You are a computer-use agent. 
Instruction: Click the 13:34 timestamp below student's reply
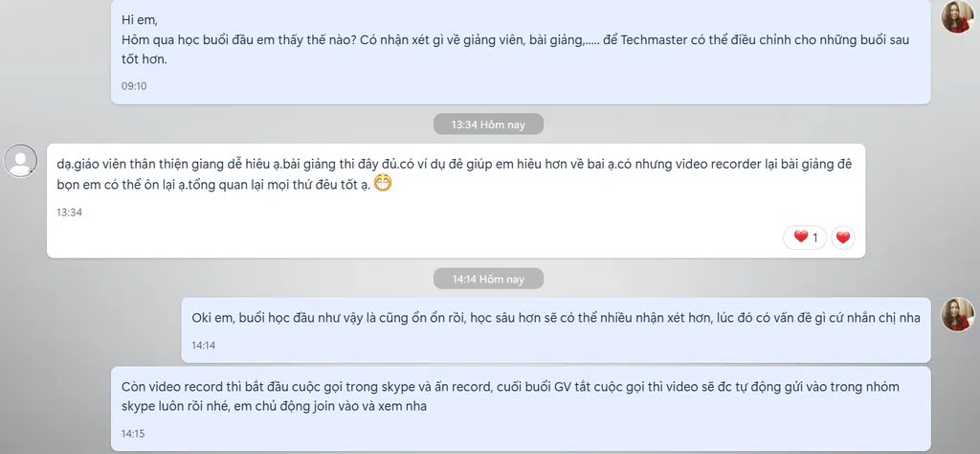tap(69, 213)
